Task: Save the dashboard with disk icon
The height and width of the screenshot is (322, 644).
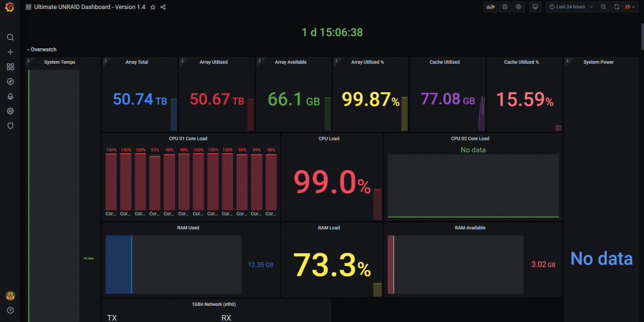Action: click(x=505, y=6)
